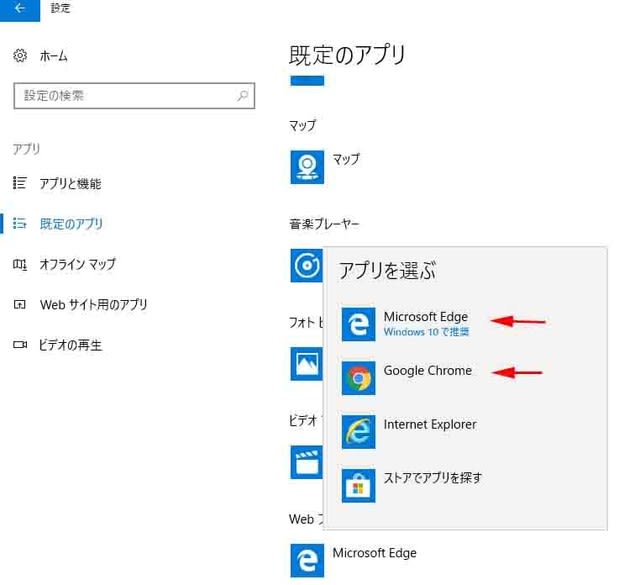This screenshot has width=640, height=585.
Task: Choose the マップ default app label
Action: 346,158
